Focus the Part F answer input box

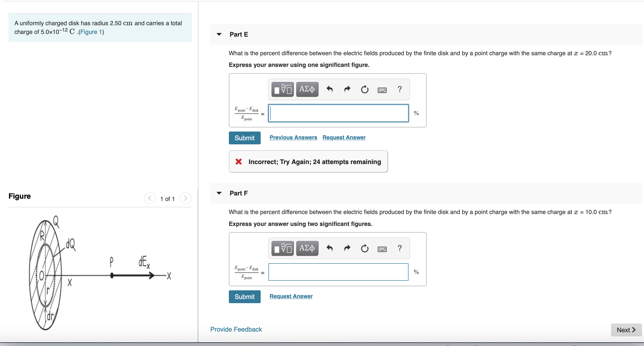pos(338,272)
